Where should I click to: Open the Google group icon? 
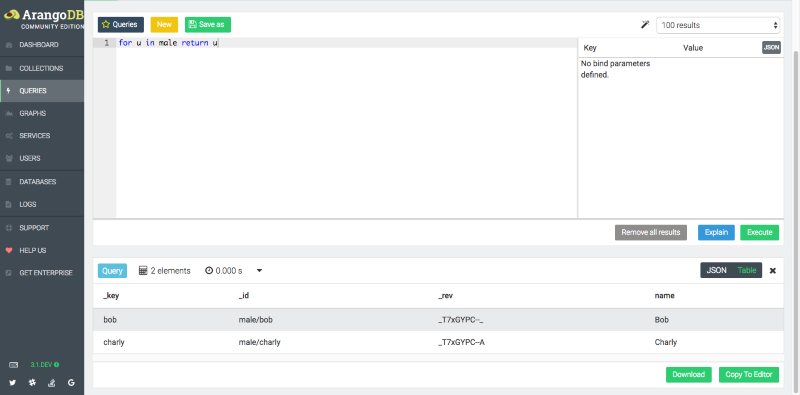pyautogui.click(x=70, y=382)
